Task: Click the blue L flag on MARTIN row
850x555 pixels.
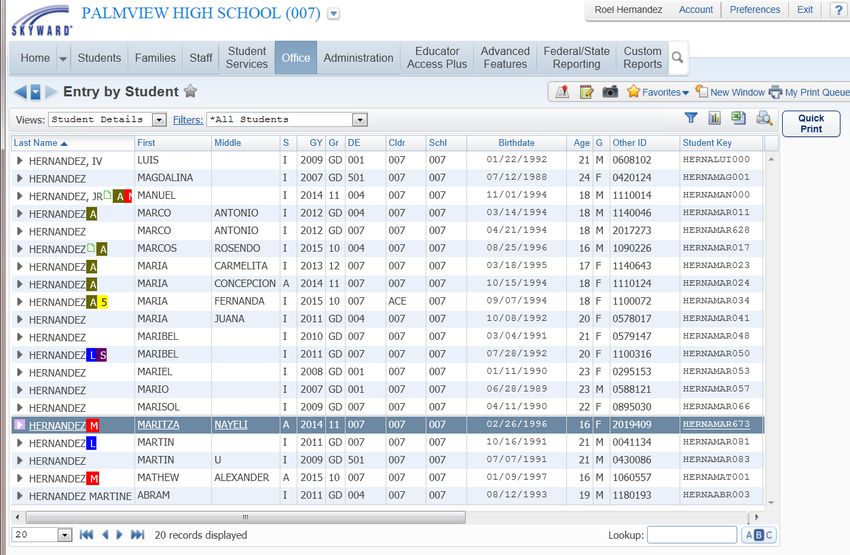Action: point(92,443)
